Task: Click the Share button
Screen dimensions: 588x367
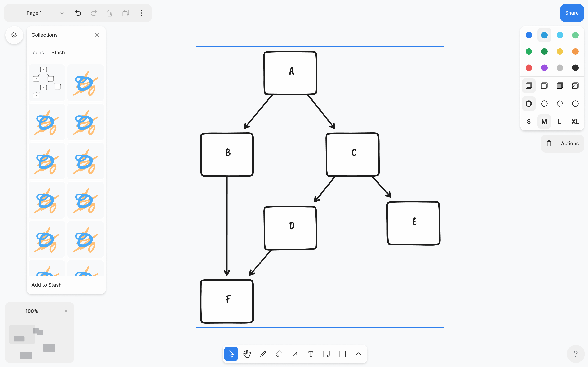Action: click(572, 13)
